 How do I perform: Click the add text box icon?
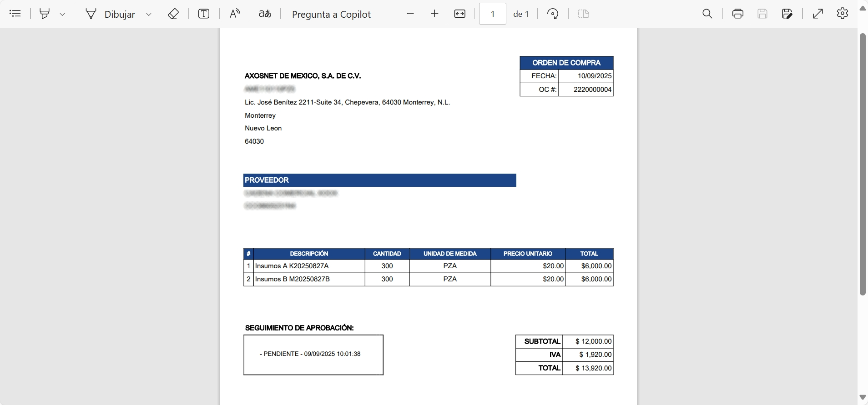click(204, 14)
